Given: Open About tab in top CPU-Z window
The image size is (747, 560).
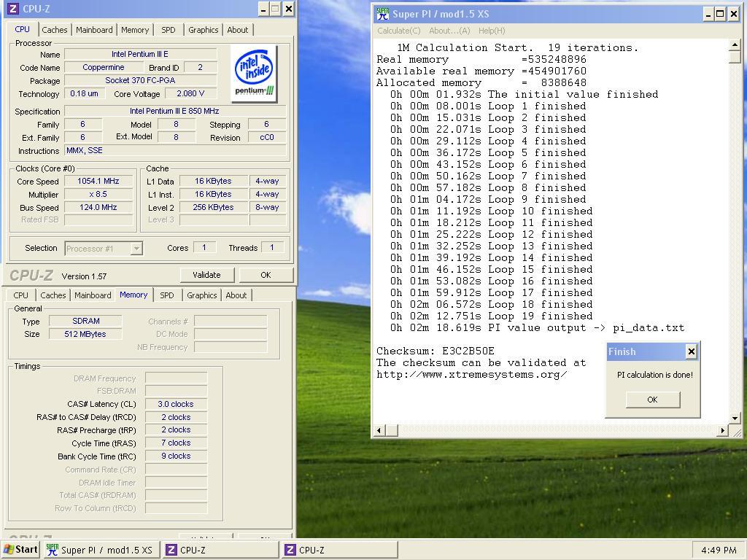Looking at the screenshot, I should (x=238, y=29).
